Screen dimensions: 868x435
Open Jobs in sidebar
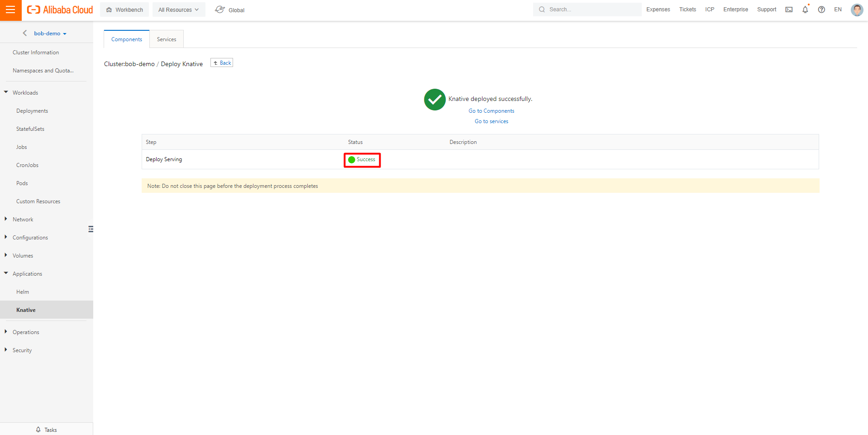22,147
